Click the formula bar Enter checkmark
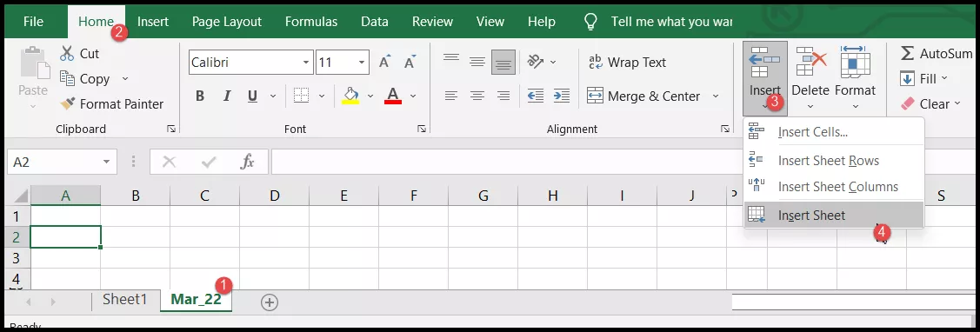This screenshot has height=332, width=980. [x=209, y=162]
